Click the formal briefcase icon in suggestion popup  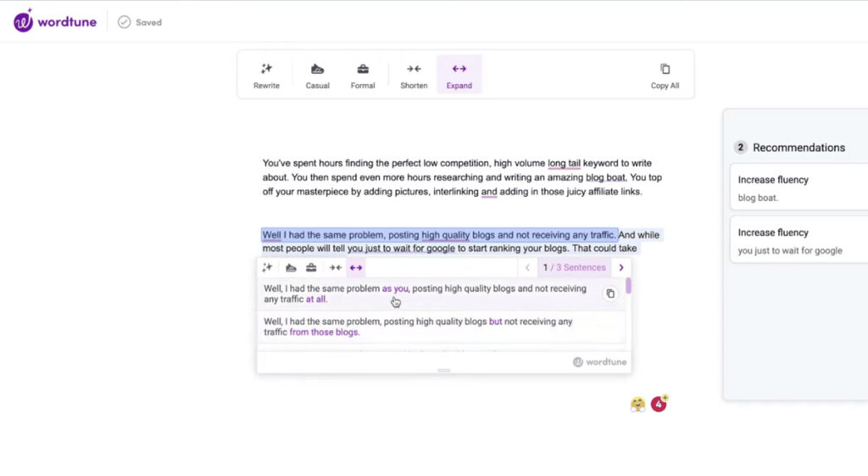(x=311, y=267)
